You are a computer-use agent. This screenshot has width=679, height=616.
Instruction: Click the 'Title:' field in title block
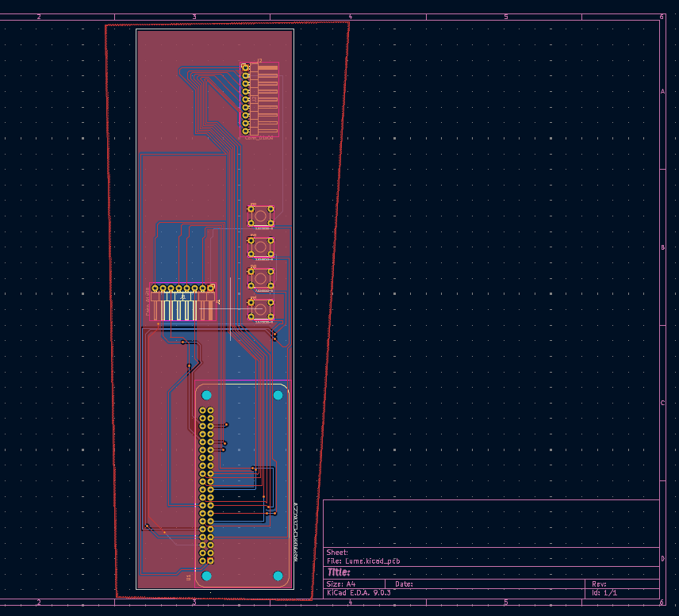[339, 572]
